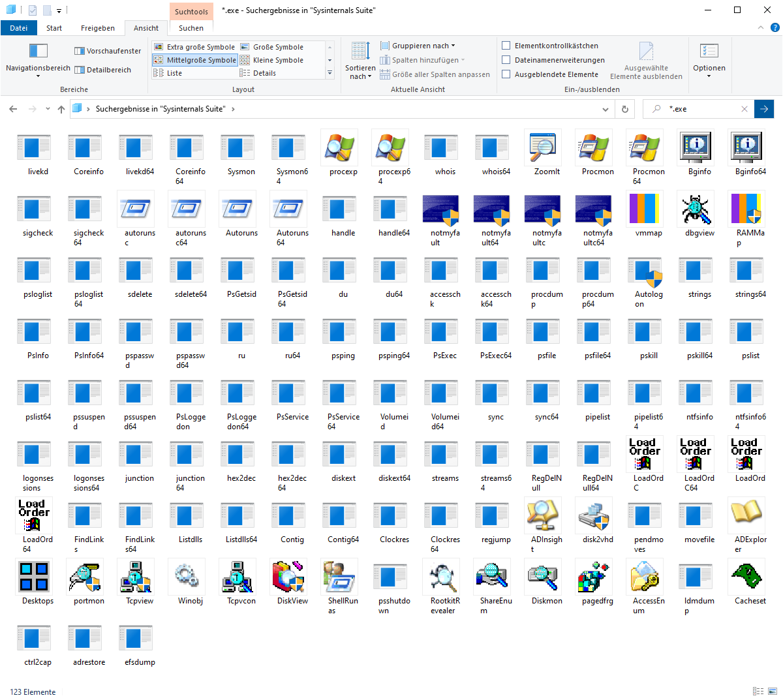This screenshot has height=700, width=783.
Task: Select the ADInsight file icon
Action: coord(543,515)
